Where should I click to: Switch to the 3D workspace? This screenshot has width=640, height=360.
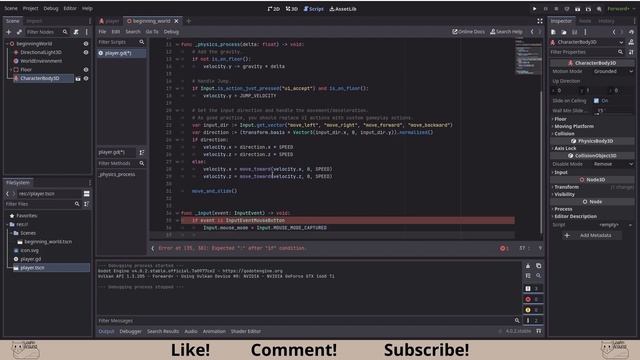click(x=291, y=9)
